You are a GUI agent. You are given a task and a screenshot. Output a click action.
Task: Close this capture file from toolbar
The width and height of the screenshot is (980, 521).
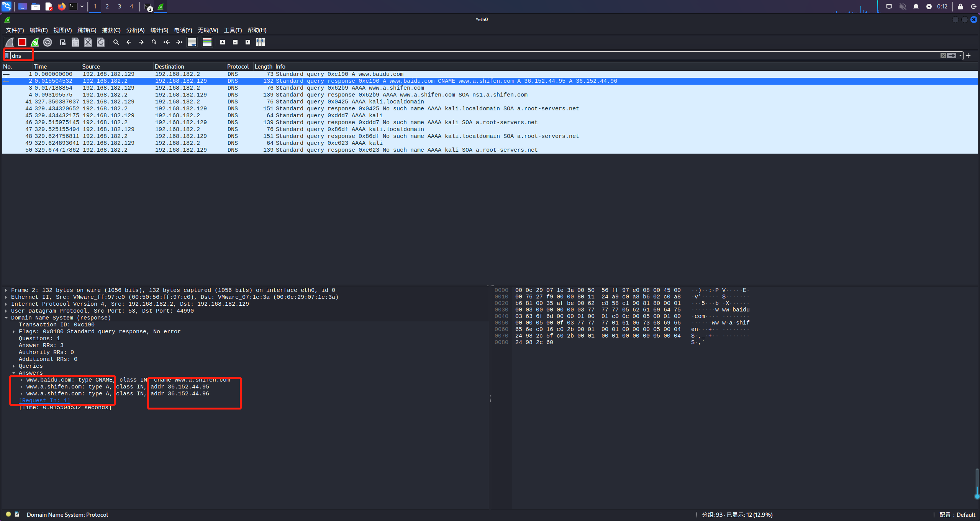(88, 42)
